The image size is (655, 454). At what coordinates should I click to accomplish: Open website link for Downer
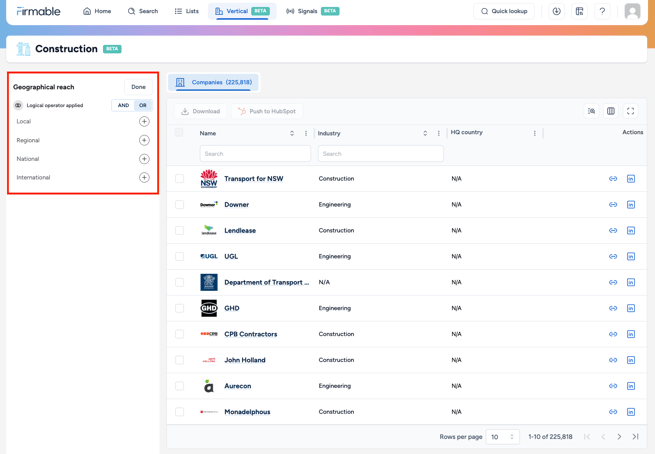[613, 205]
